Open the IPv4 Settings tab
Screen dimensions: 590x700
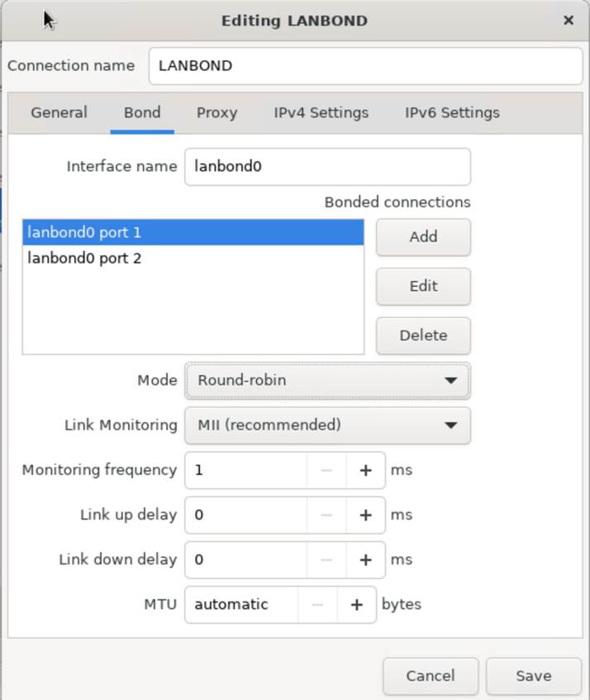[x=321, y=112]
